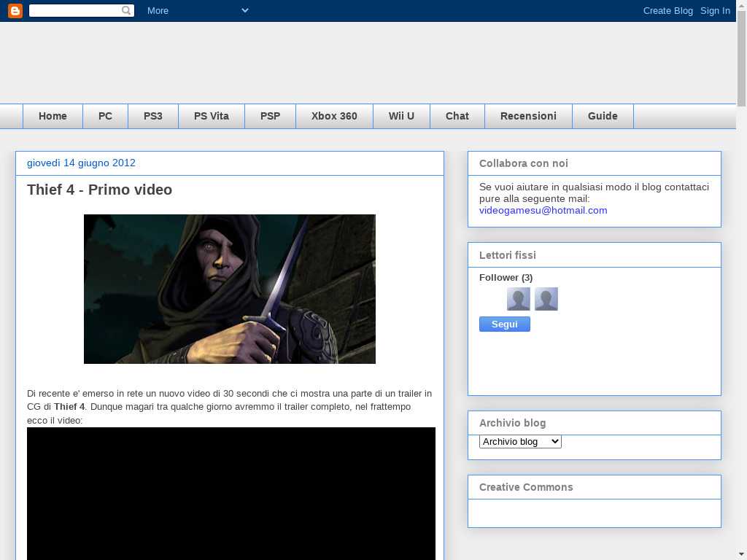
Task: Click the Create Blog link
Action: [x=667, y=10]
